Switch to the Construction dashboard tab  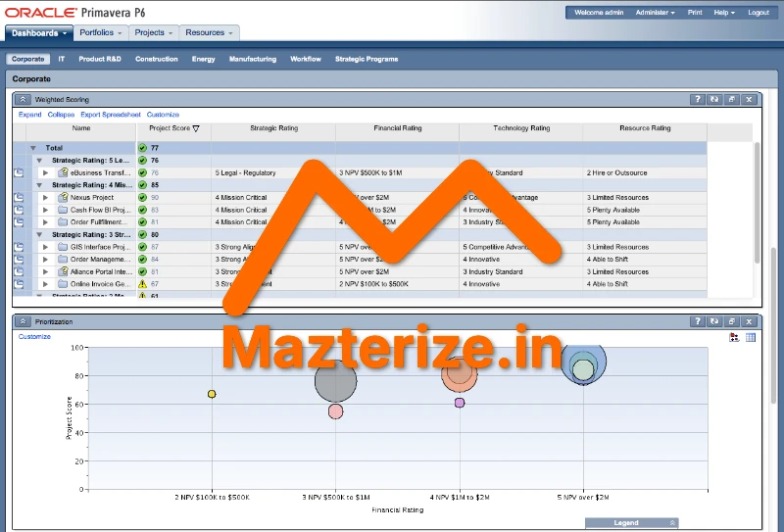pyautogui.click(x=157, y=59)
